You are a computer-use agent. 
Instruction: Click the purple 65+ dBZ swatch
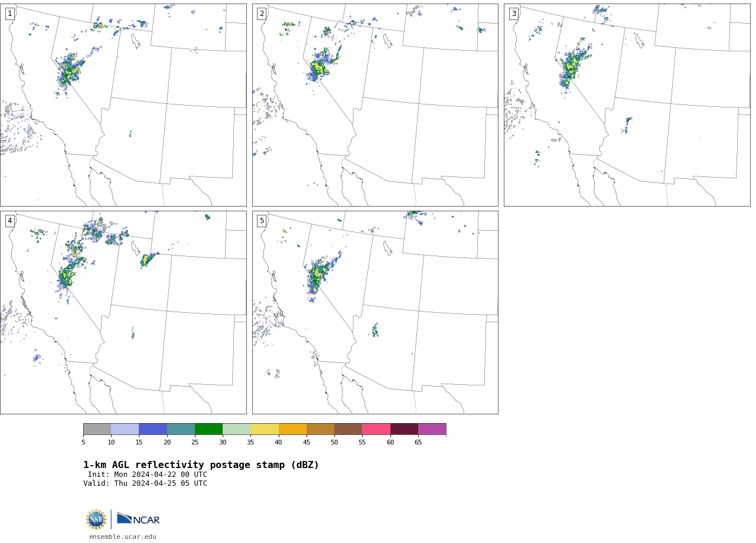[432, 429]
